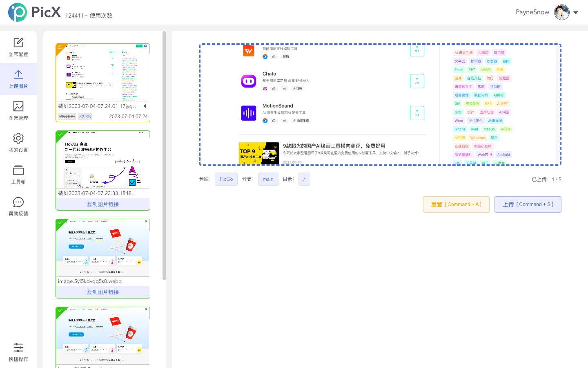Click the 重置 [Command + A] reset button
The height and width of the screenshot is (368, 588).
[x=456, y=204]
